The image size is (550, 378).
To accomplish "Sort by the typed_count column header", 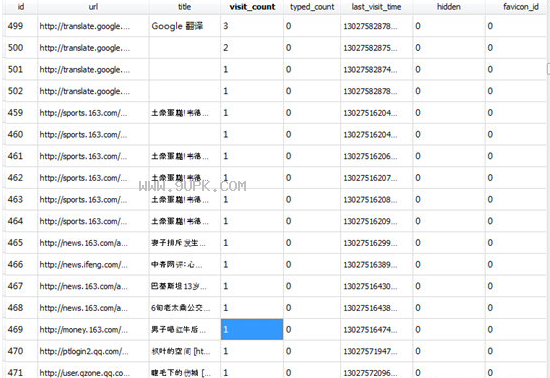I will tap(312, 7).
